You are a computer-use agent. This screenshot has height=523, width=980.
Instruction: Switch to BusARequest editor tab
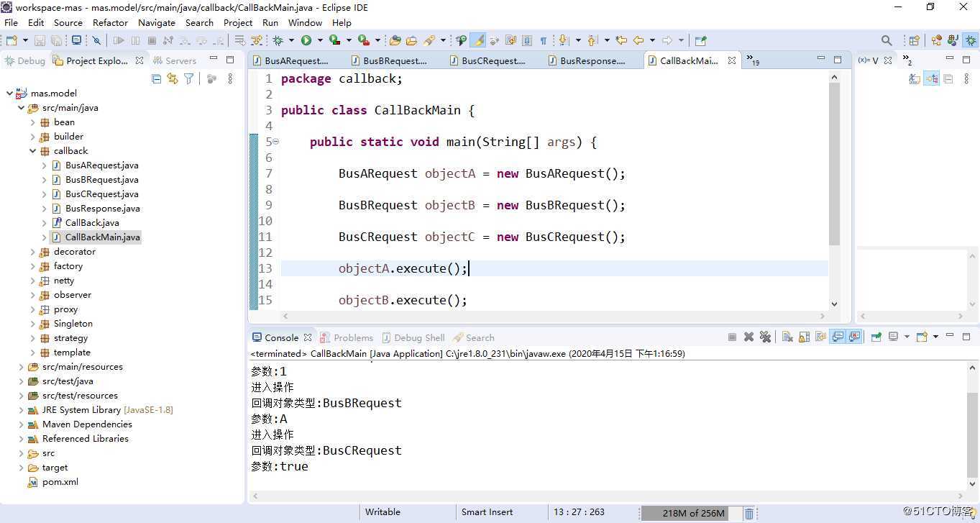tap(296, 60)
